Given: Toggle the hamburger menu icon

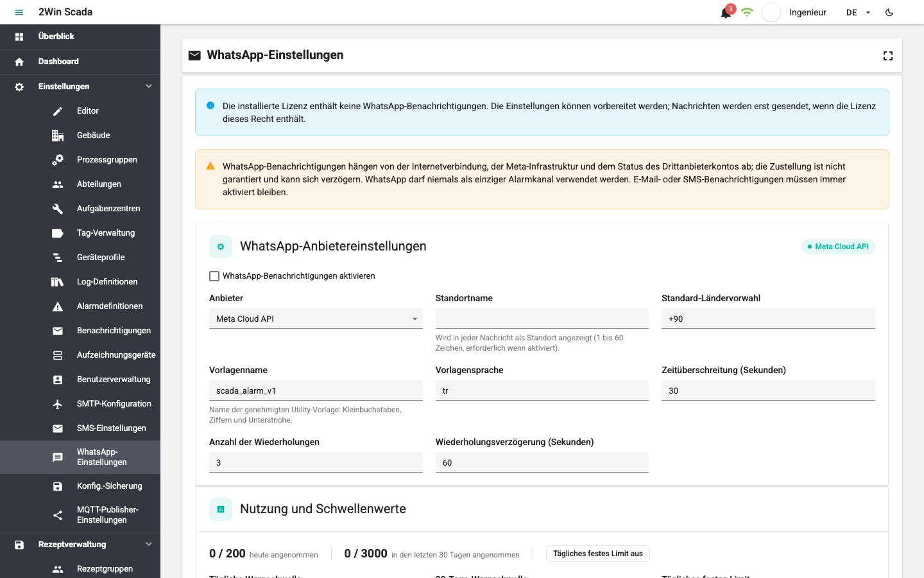Looking at the screenshot, I should coord(19,12).
